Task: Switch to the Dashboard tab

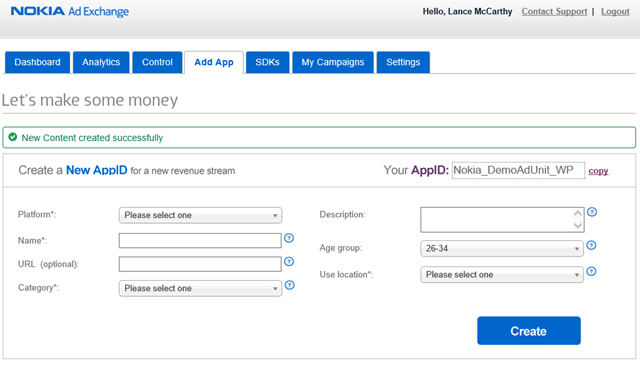Action: (x=37, y=62)
